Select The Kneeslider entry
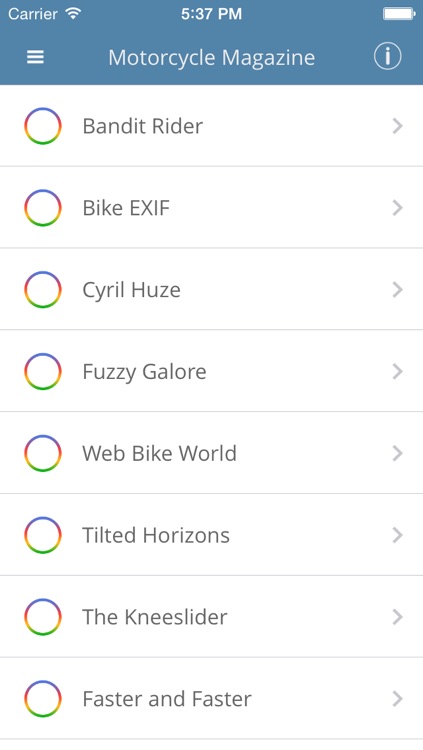 pyautogui.click(x=212, y=617)
